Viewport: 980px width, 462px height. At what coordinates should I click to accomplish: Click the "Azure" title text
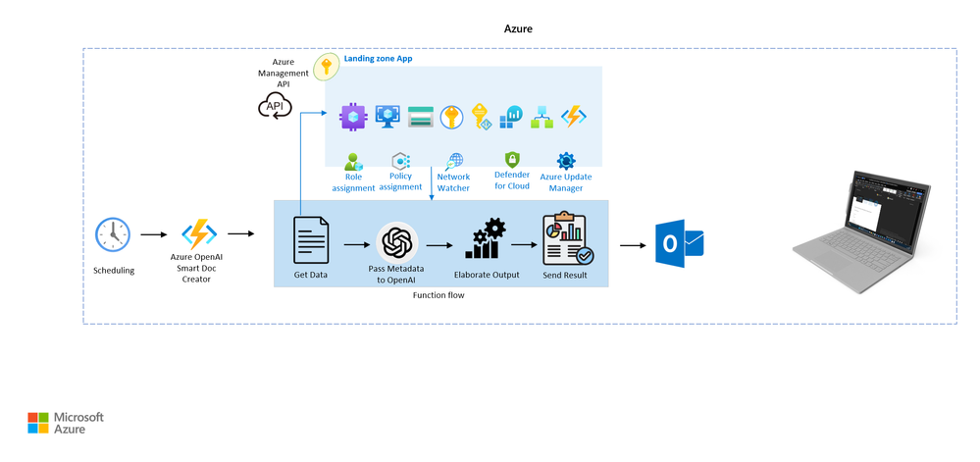(x=518, y=28)
